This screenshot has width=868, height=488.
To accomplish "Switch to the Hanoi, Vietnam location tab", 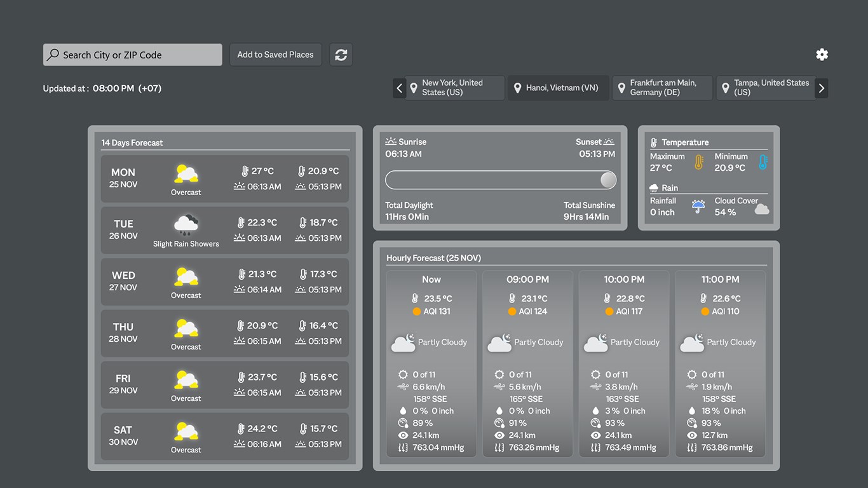I will click(558, 88).
